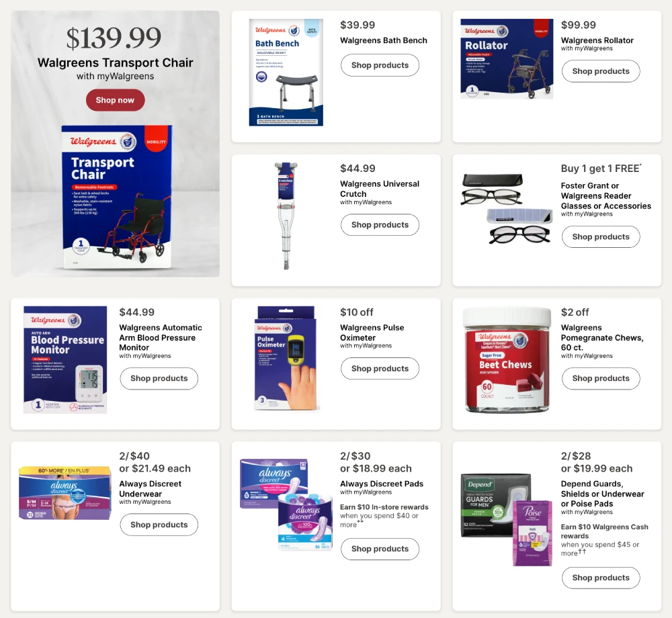Shop products for Walgreens Pulse Oximeter
672x618 pixels.
[x=380, y=368]
